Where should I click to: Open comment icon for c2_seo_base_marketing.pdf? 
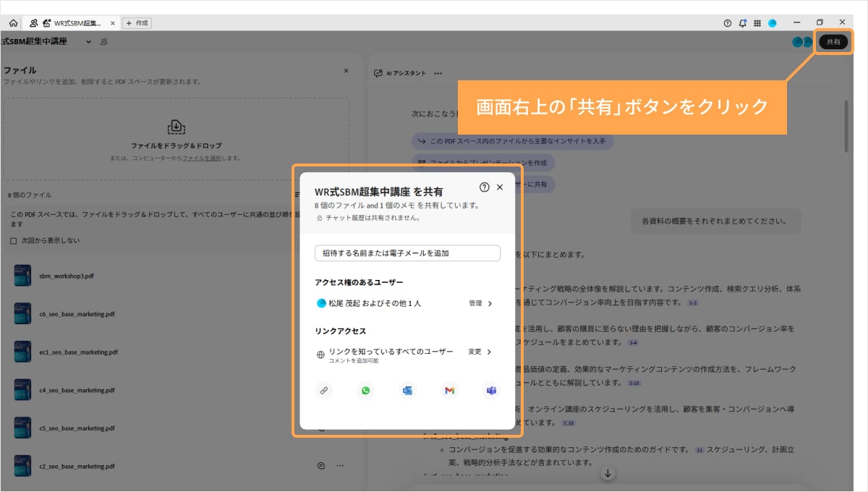click(x=320, y=466)
